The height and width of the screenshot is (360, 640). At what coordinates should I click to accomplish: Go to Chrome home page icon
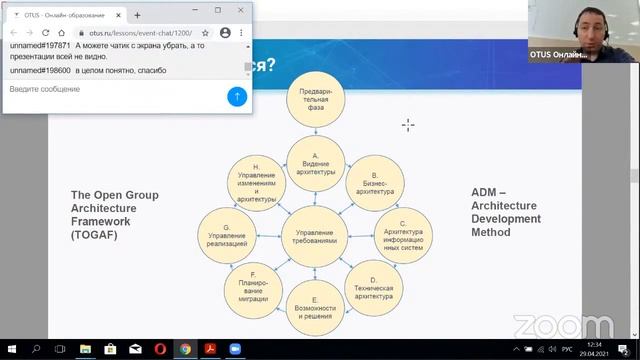point(61,33)
